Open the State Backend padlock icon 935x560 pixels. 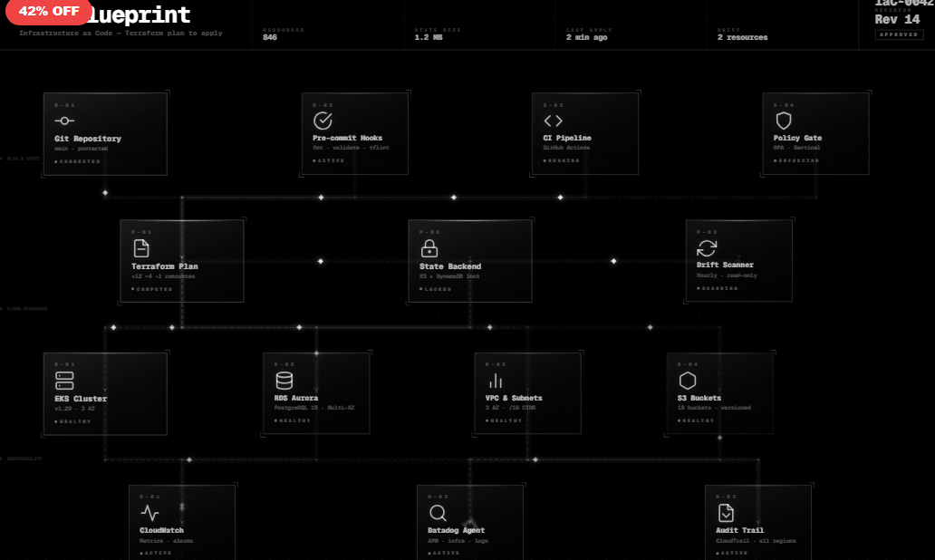(430, 246)
